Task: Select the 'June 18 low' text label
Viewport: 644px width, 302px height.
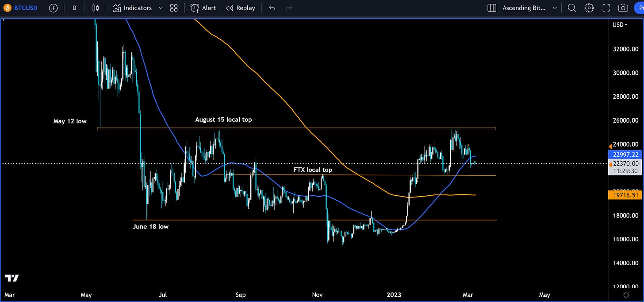Action: [x=150, y=226]
